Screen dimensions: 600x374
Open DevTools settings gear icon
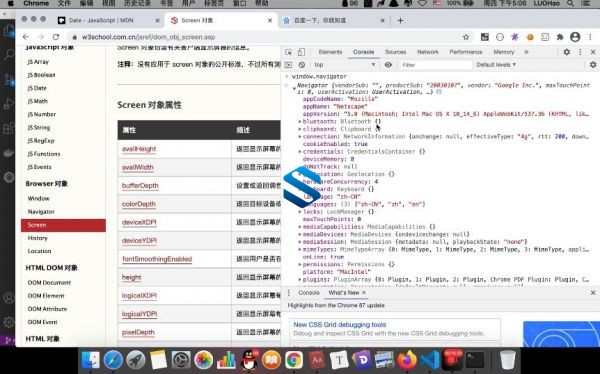567,52
